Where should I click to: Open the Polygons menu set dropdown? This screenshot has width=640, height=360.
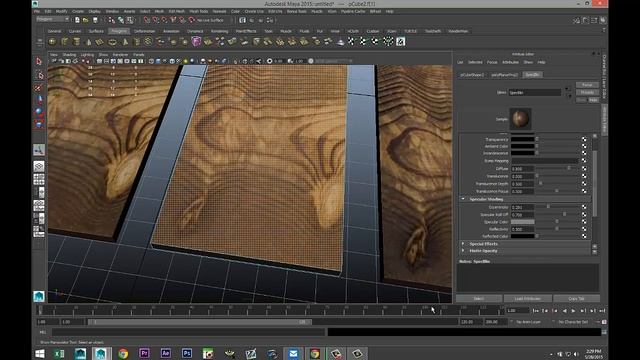pos(53,19)
